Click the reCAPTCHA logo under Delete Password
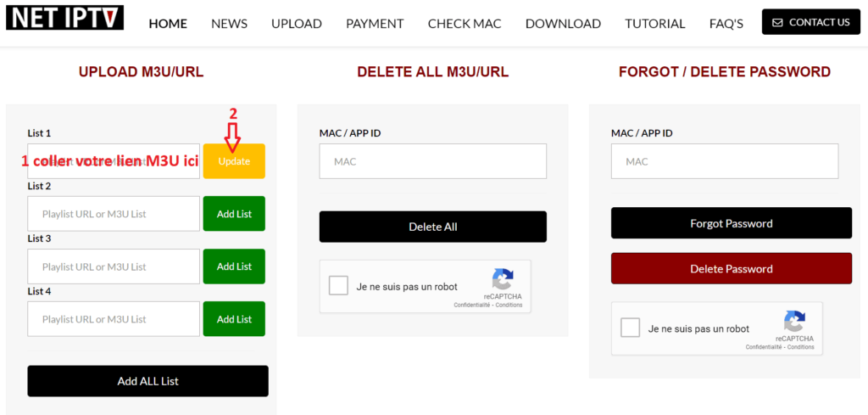 (794, 322)
